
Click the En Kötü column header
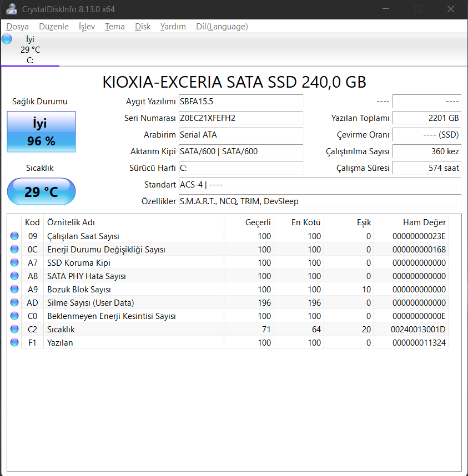pos(299,222)
